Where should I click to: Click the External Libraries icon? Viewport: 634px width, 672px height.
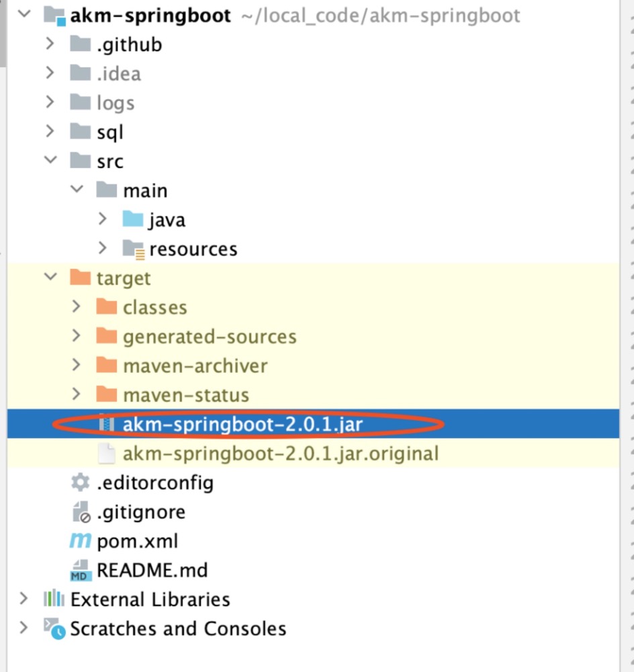(54, 599)
